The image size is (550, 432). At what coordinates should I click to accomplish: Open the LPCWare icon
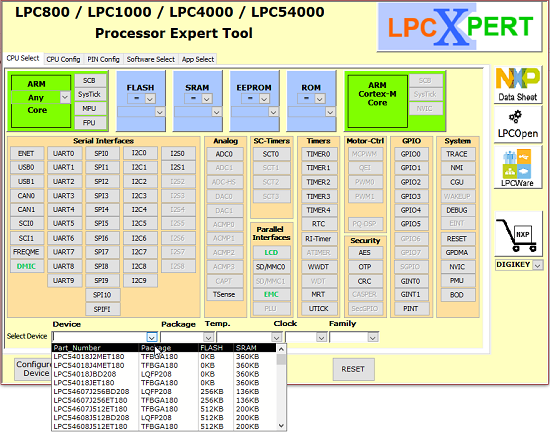[518, 168]
